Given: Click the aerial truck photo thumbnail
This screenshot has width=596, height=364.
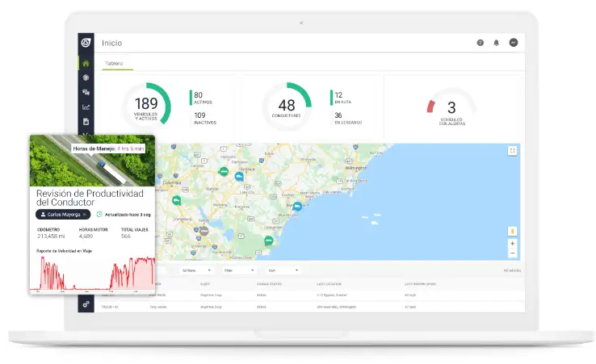Looking at the screenshot, I should click(92, 161).
